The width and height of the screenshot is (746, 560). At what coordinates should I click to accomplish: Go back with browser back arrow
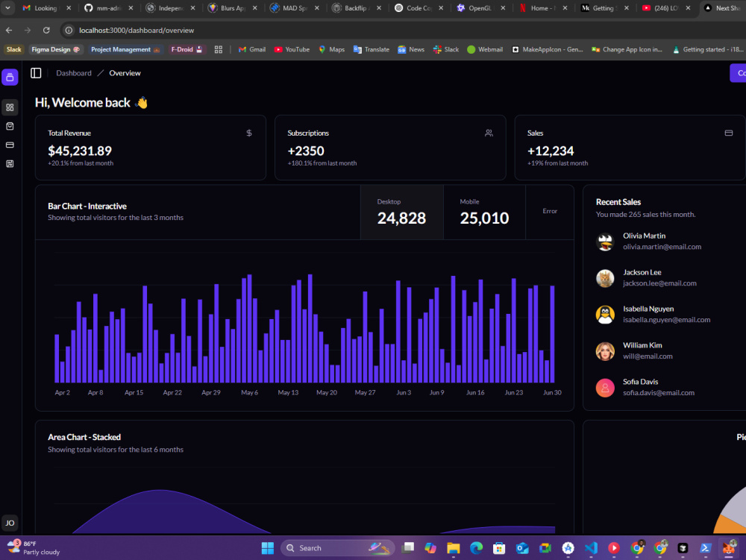tap(9, 30)
